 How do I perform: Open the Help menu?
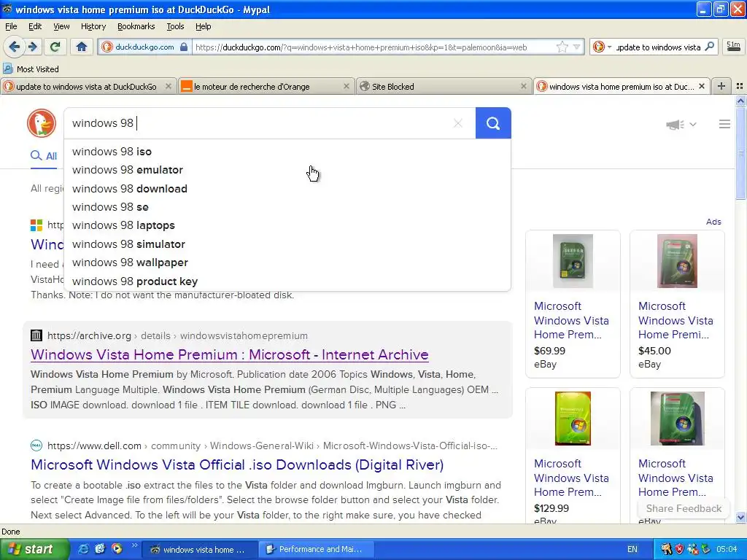pos(203,26)
